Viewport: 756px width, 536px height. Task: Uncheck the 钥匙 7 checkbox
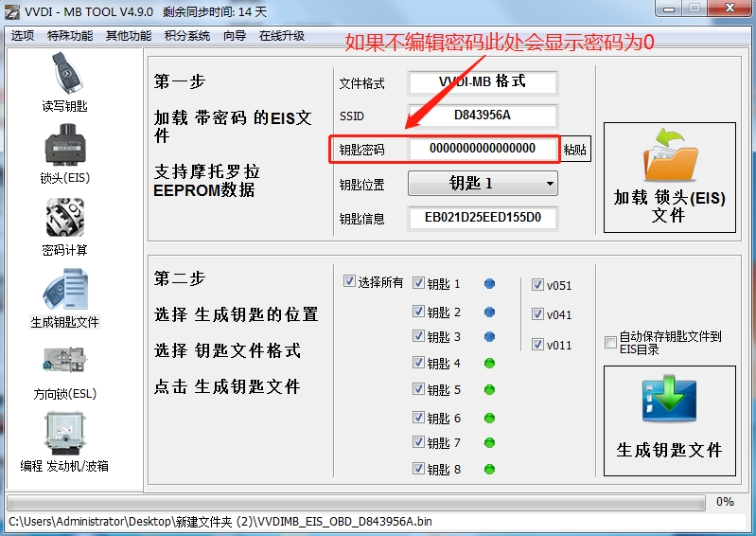click(418, 442)
